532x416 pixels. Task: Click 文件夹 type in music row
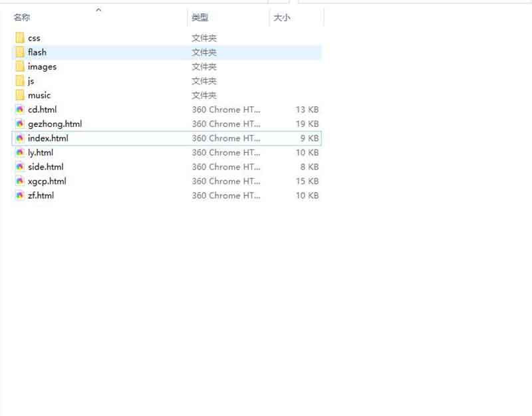(204, 95)
